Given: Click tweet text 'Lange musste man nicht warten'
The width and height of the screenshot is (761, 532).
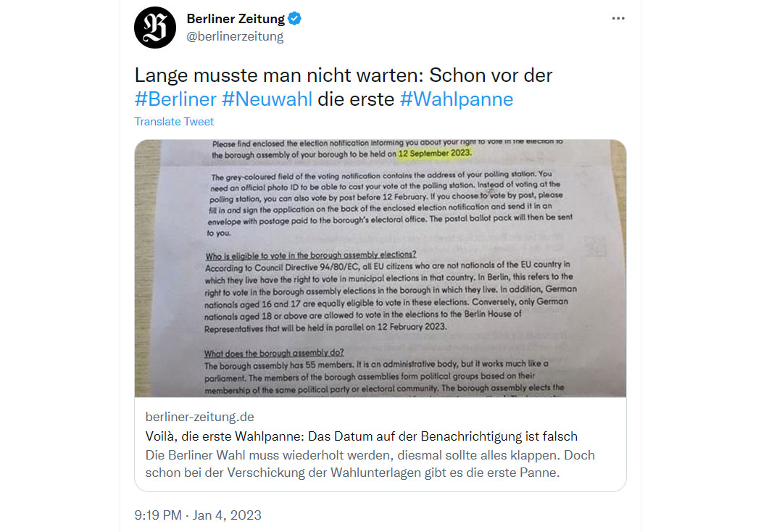Looking at the screenshot, I should (279, 75).
